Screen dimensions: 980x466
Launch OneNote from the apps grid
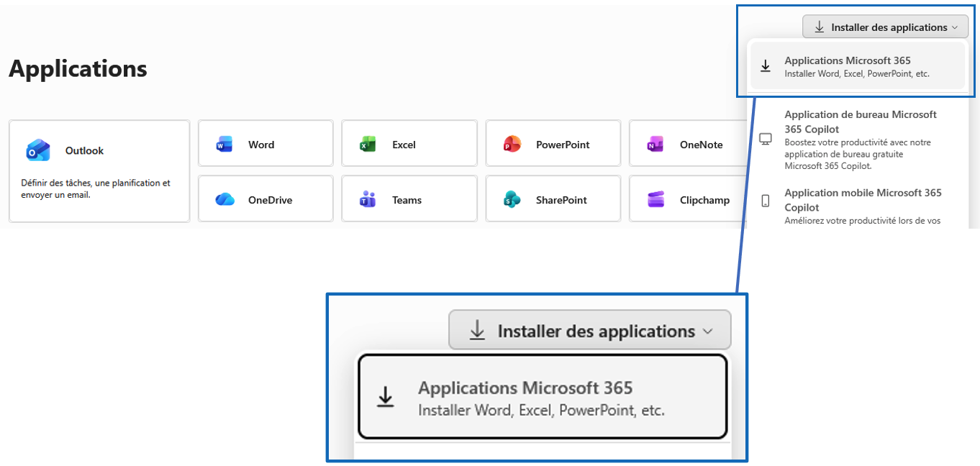click(x=687, y=144)
